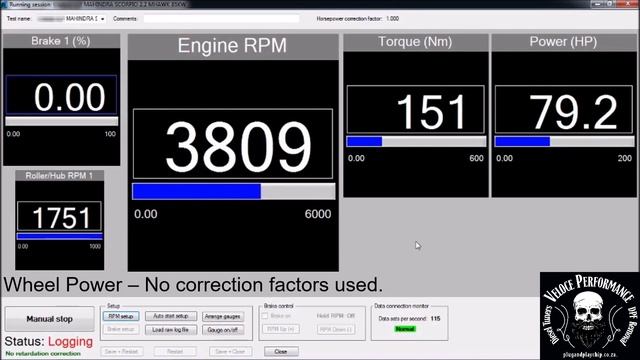Image resolution: width=640 pixels, height=360 pixels.
Task: Click the Manual stop button
Action: (x=49, y=319)
